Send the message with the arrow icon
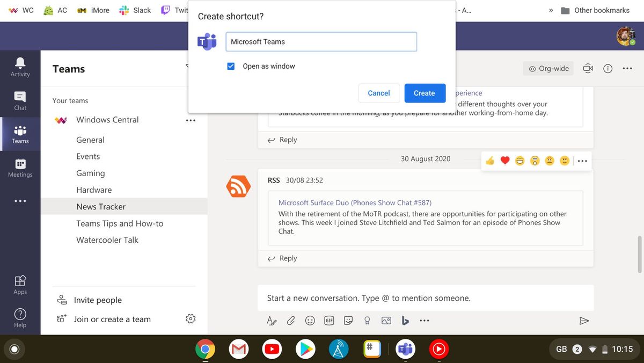Viewport: 644px width, 363px height. (584, 320)
